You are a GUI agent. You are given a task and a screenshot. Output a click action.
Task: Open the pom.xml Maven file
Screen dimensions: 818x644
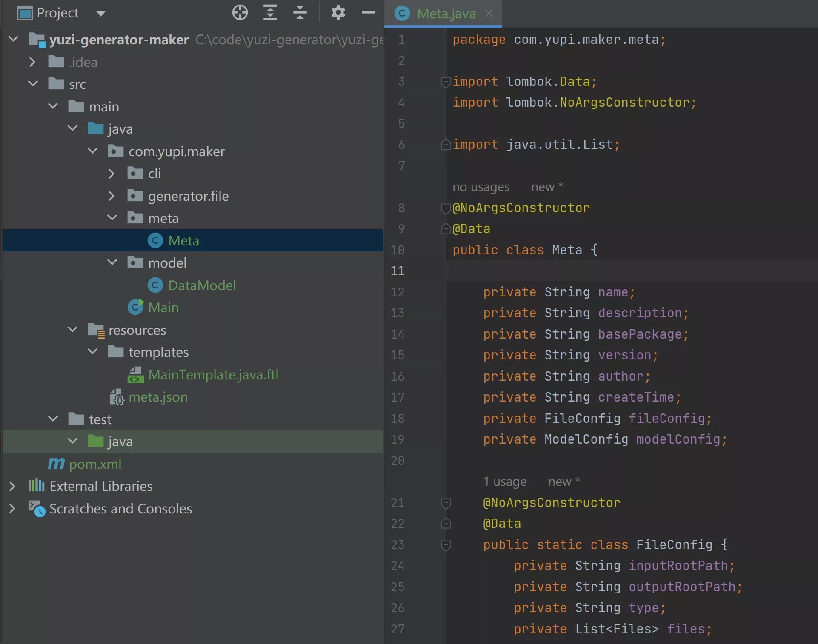point(95,464)
